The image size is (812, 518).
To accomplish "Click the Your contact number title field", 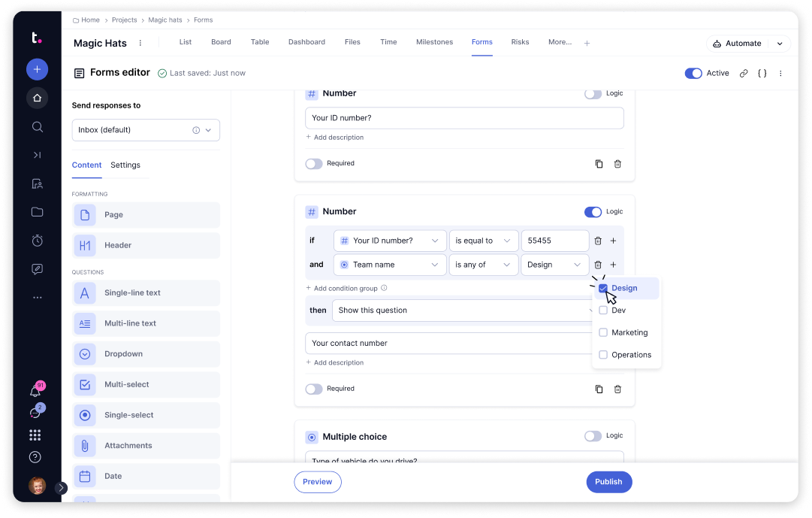I will click(x=451, y=344).
